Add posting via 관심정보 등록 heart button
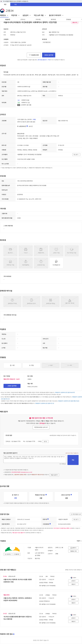Viewport: 82px width, 644px height. (x=34, y=55)
